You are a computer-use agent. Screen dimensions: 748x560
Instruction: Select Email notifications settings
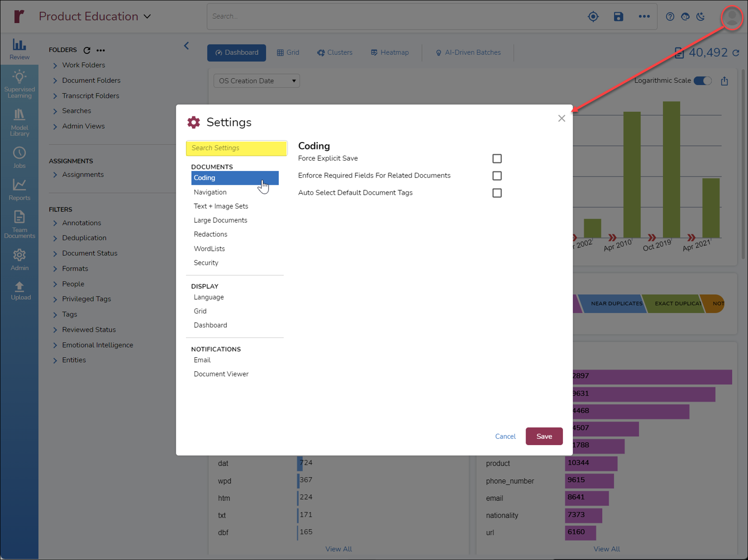(x=202, y=360)
